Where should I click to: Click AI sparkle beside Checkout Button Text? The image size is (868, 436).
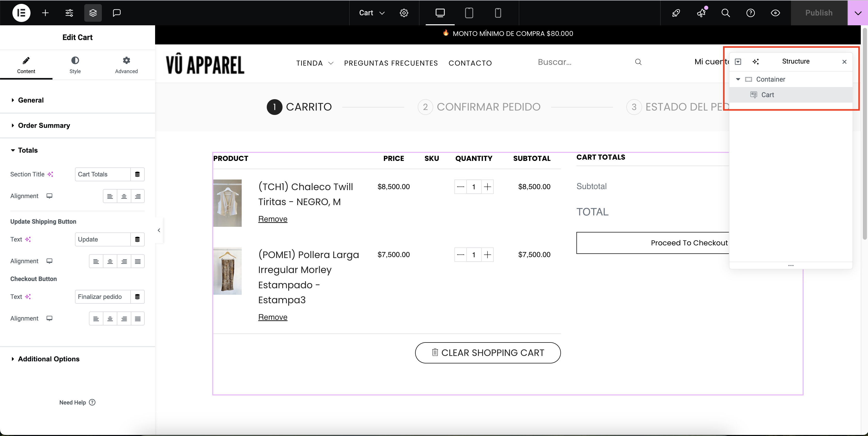point(28,297)
